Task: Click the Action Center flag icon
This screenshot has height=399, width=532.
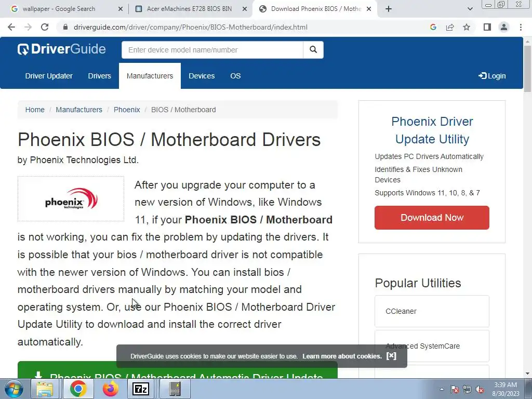Action: [x=455, y=389]
